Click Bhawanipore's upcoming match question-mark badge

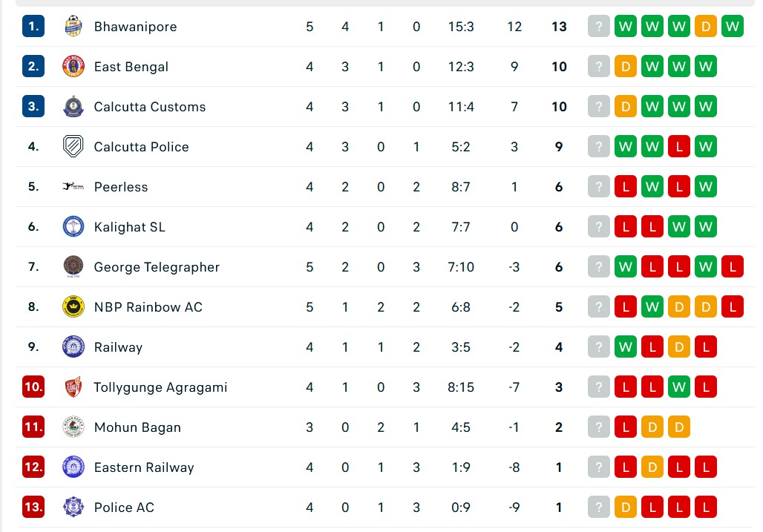pos(599,27)
